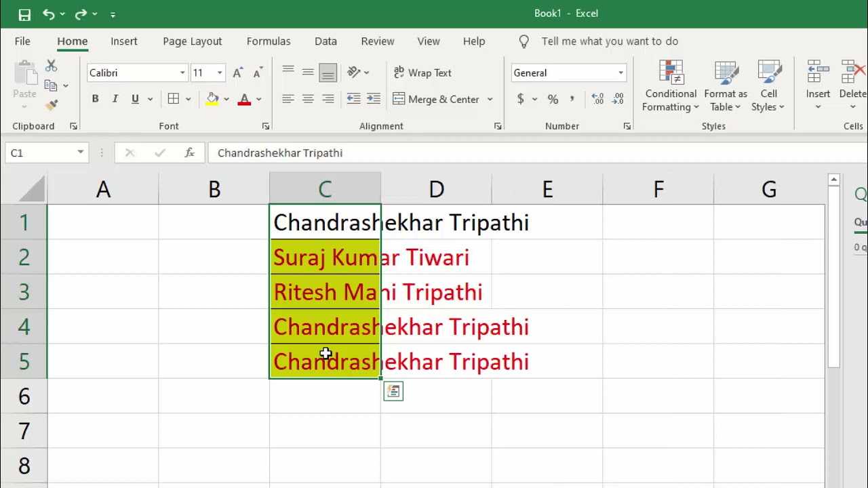Center text horizontally icon
This screenshot has width=868, height=488.
point(308,99)
